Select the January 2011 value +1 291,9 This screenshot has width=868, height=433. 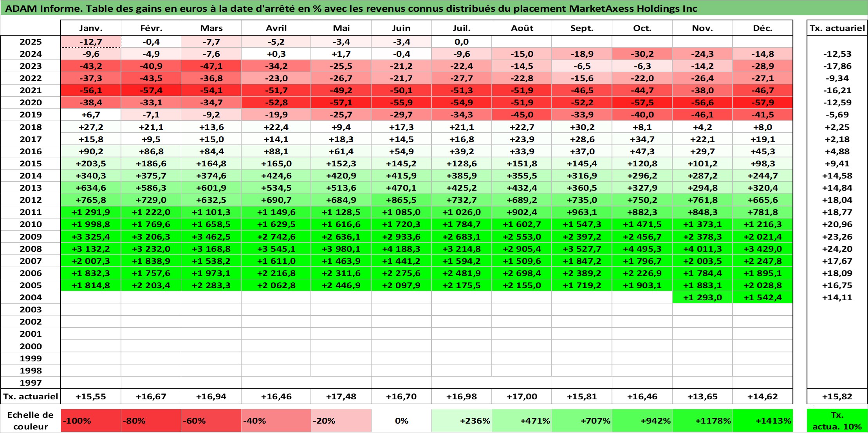pos(91,212)
